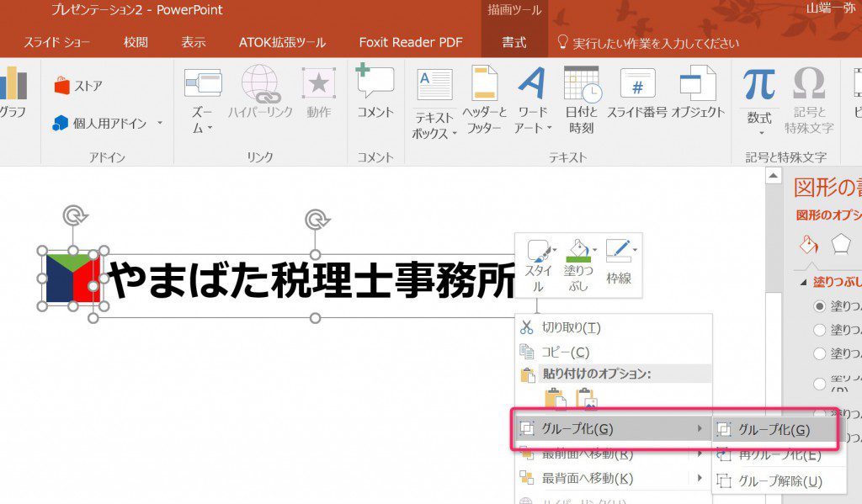The image size is (862, 504).
Task: Insert 日付と時刻 via calendar icon
Action: [x=582, y=83]
